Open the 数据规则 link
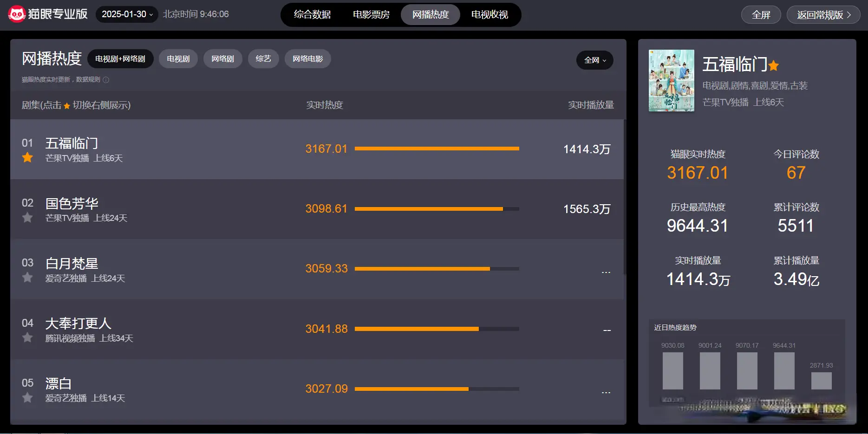This screenshot has height=434, width=868. point(88,80)
